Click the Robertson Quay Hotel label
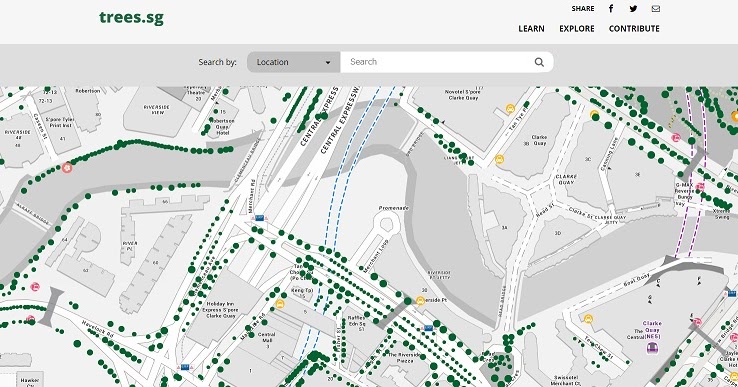The image size is (738, 387). coord(221,127)
